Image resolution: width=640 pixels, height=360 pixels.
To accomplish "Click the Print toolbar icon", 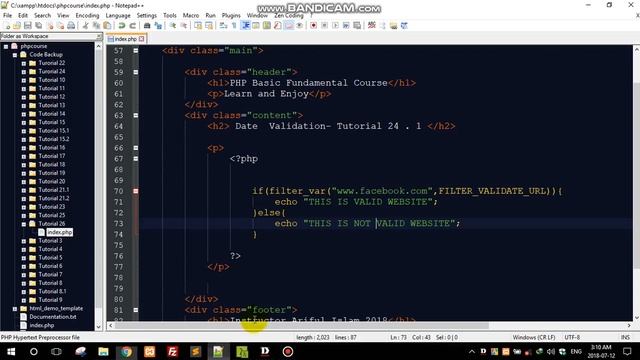I will click(71, 26).
